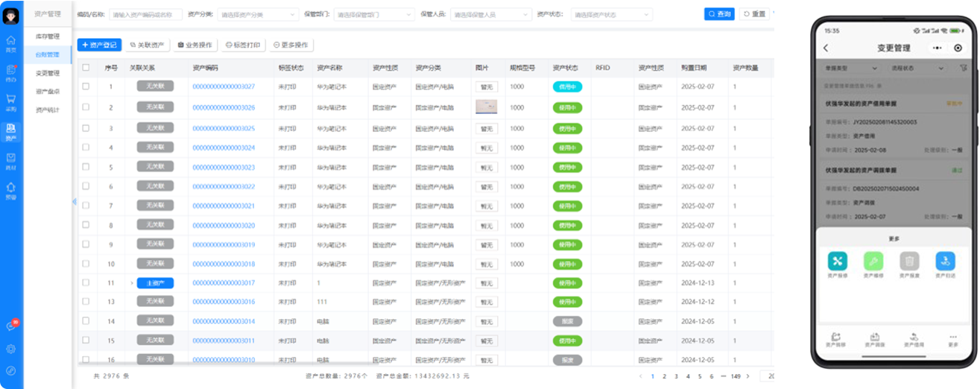The image size is (980, 389).
Task: Switch to 变更管理 in the side menu
Action: click(48, 73)
